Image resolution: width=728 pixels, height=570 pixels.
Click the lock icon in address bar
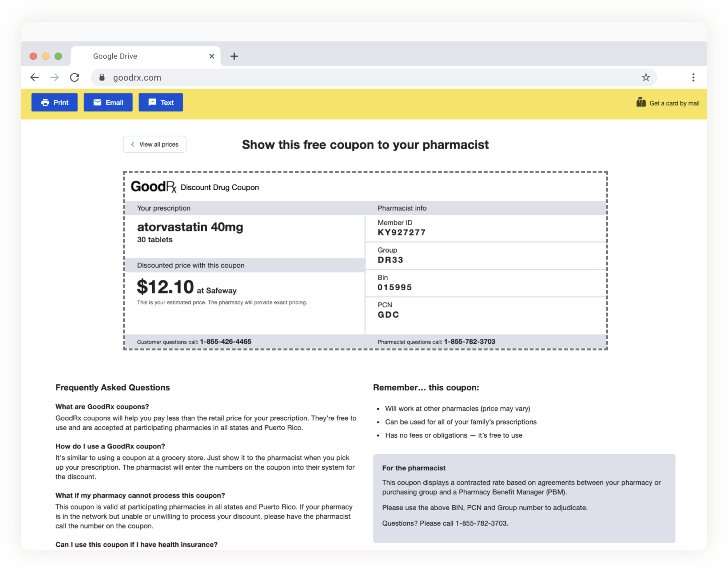click(x=102, y=77)
